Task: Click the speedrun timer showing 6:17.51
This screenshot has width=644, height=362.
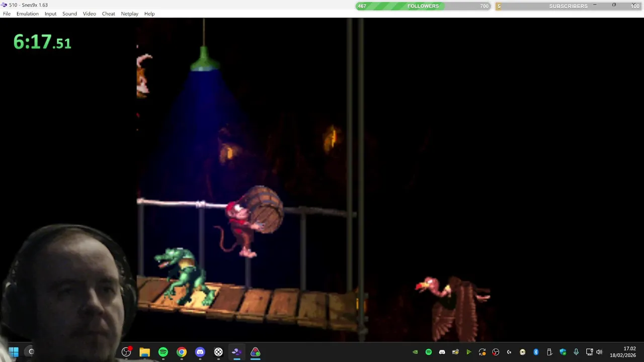Action: (x=42, y=42)
